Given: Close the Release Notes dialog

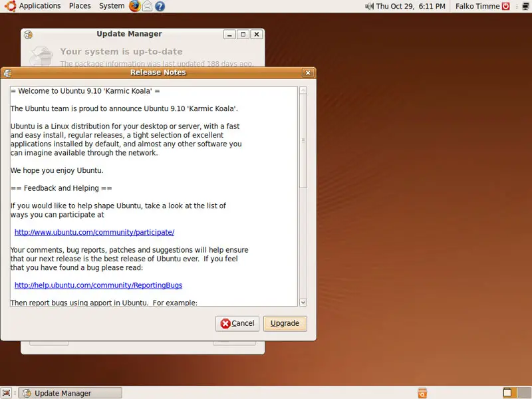Looking at the screenshot, I should (308, 72).
